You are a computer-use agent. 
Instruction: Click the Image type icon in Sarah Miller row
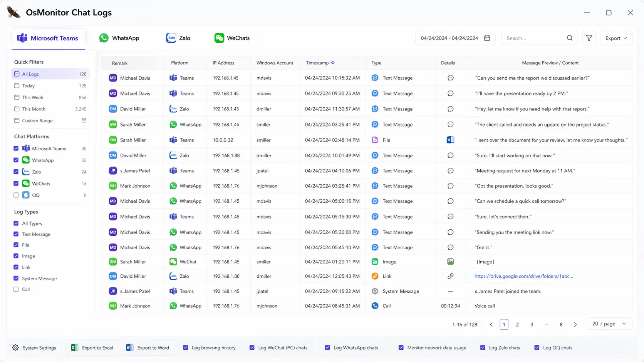coord(375,262)
